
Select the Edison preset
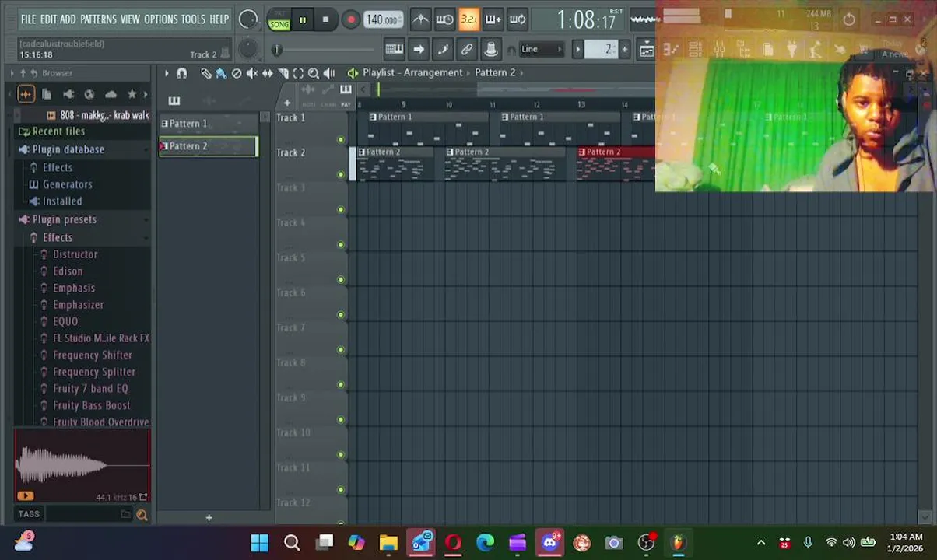(x=82, y=271)
